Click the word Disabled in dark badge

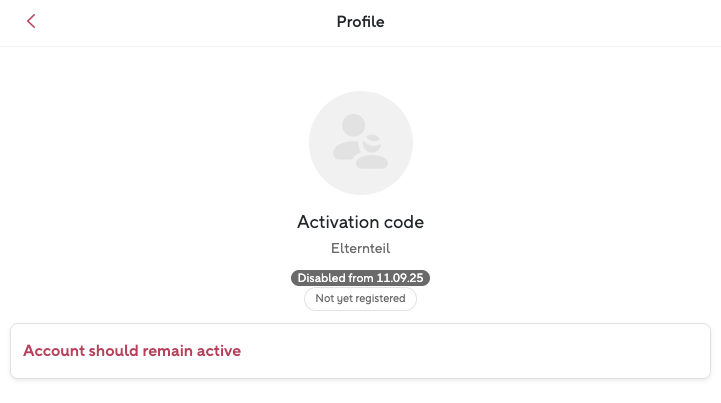(321, 278)
